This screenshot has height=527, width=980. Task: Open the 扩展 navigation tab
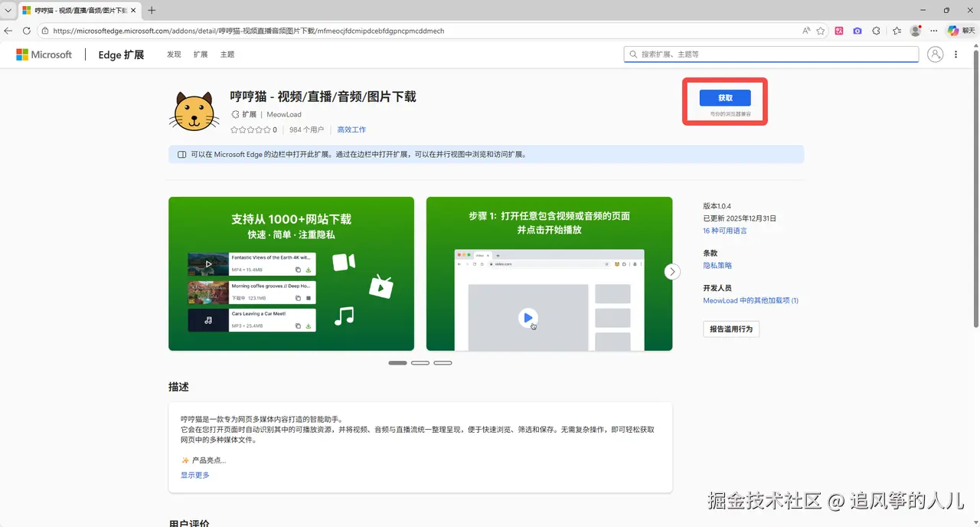pos(201,54)
